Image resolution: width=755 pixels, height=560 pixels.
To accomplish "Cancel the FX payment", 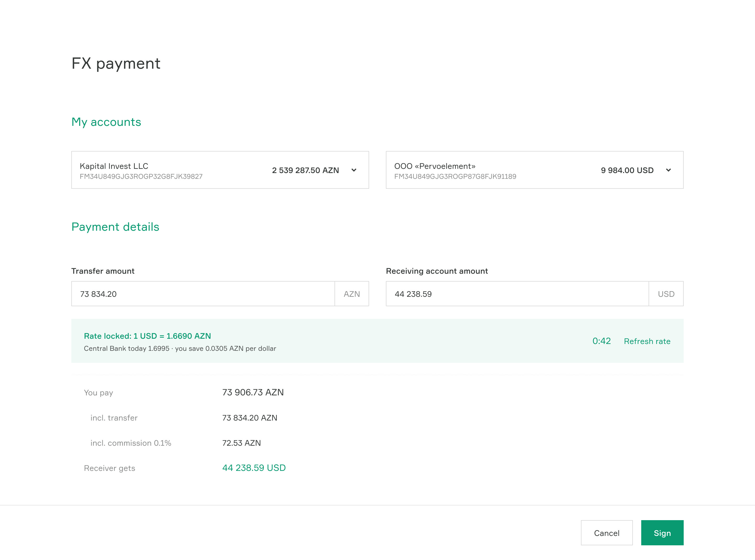I will coord(607,533).
